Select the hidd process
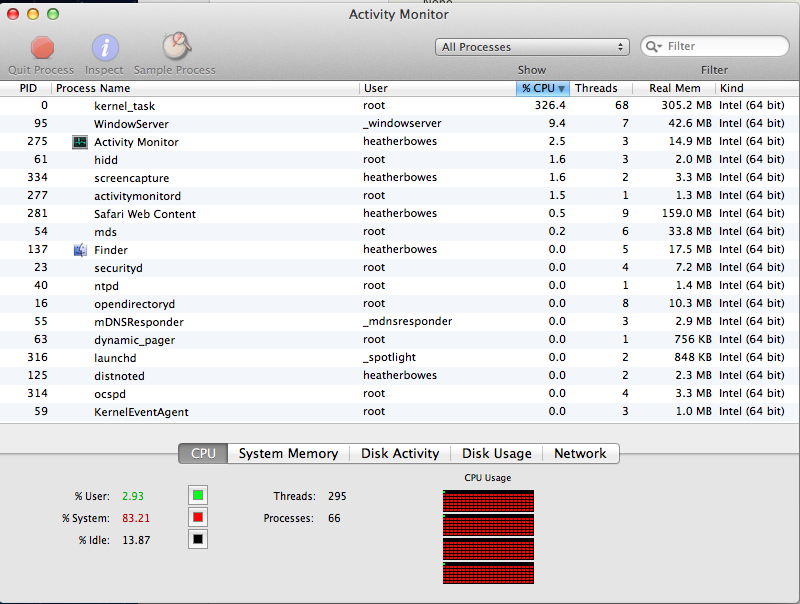 point(106,160)
